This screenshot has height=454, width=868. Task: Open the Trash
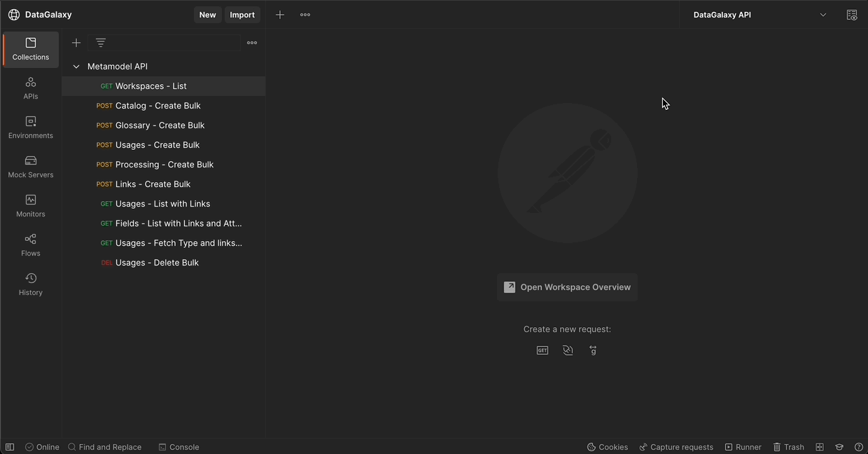(789, 446)
